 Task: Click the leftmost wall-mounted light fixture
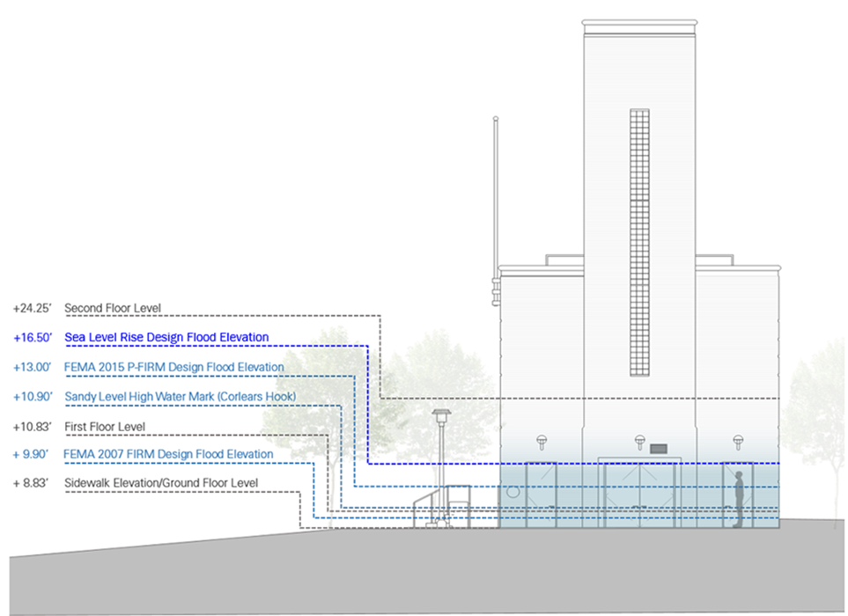[542, 441]
